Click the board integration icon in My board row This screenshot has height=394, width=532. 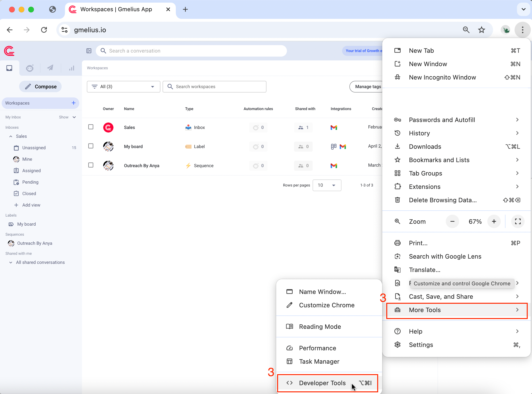(333, 147)
